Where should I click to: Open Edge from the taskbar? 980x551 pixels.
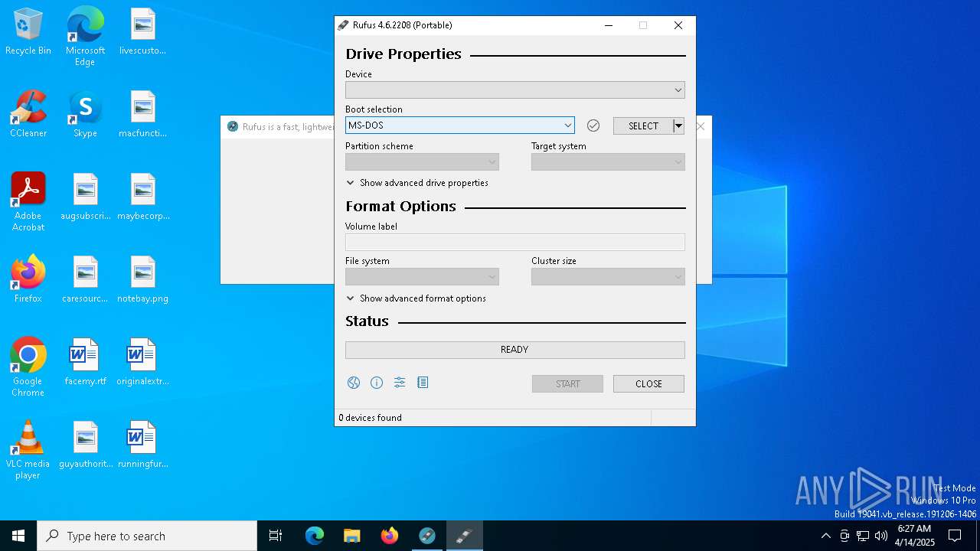(315, 536)
